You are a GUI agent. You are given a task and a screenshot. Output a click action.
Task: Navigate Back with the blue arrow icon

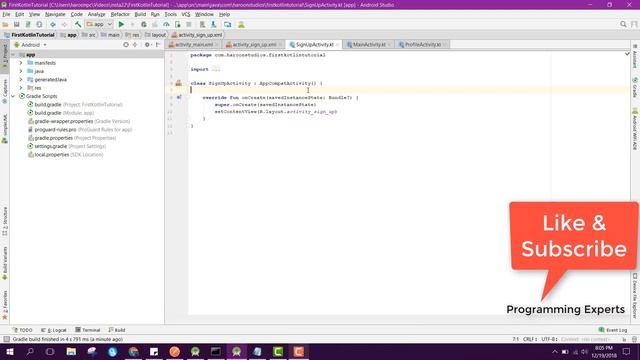coord(53,24)
